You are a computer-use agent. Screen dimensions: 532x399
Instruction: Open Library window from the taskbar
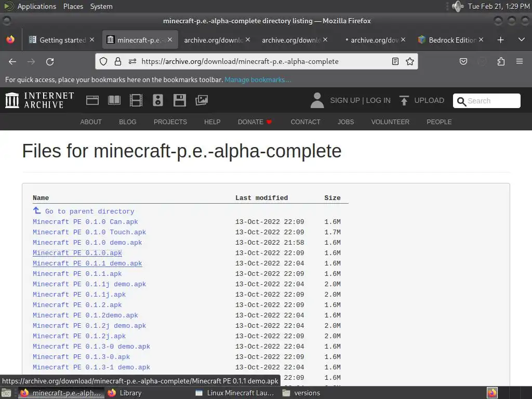point(125,393)
